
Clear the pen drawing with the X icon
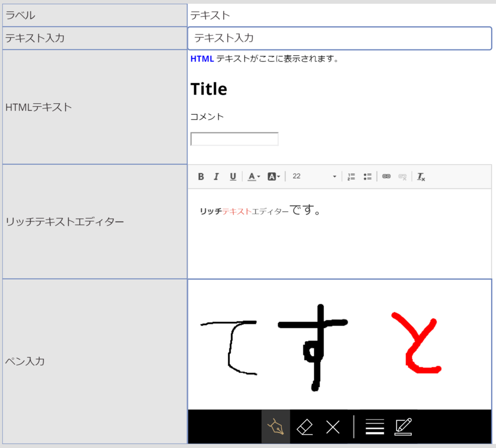[332, 427]
